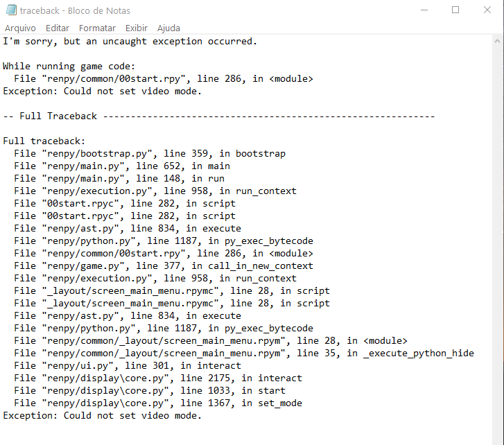Open the Arquivo menu
Image resolution: width=504 pixels, height=445 pixels.
click(x=20, y=28)
